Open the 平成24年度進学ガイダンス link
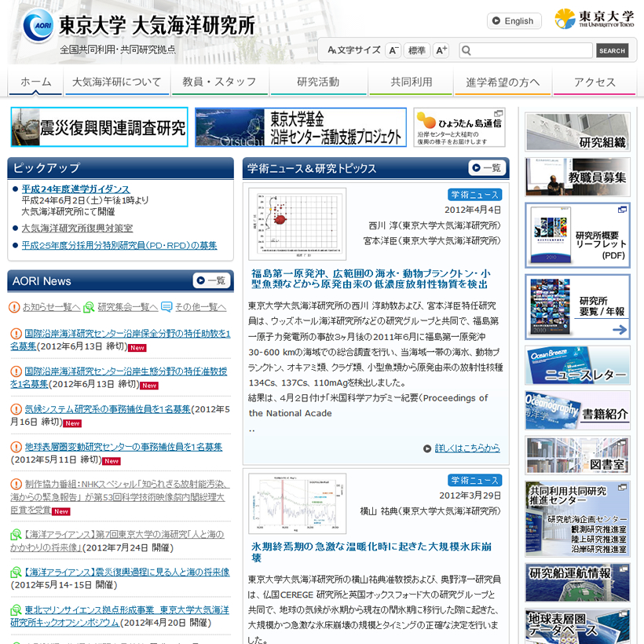Image resolution: width=644 pixels, height=644 pixels. coord(75,189)
